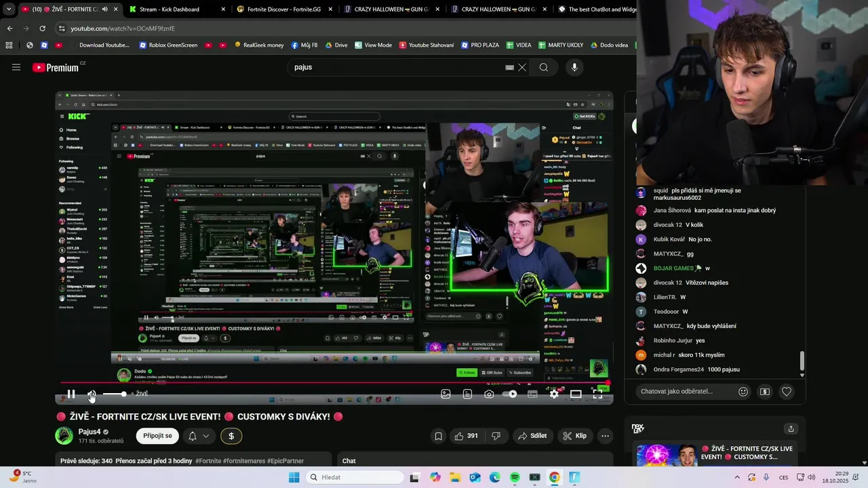Pause the YouTube live stream
The width and height of the screenshot is (868, 488).
click(71, 394)
